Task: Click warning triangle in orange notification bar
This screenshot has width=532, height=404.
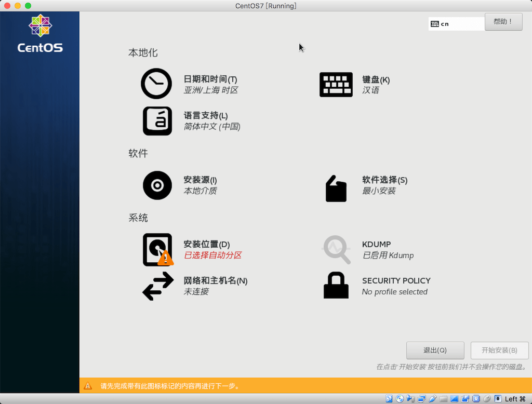Action: pos(88,386)
